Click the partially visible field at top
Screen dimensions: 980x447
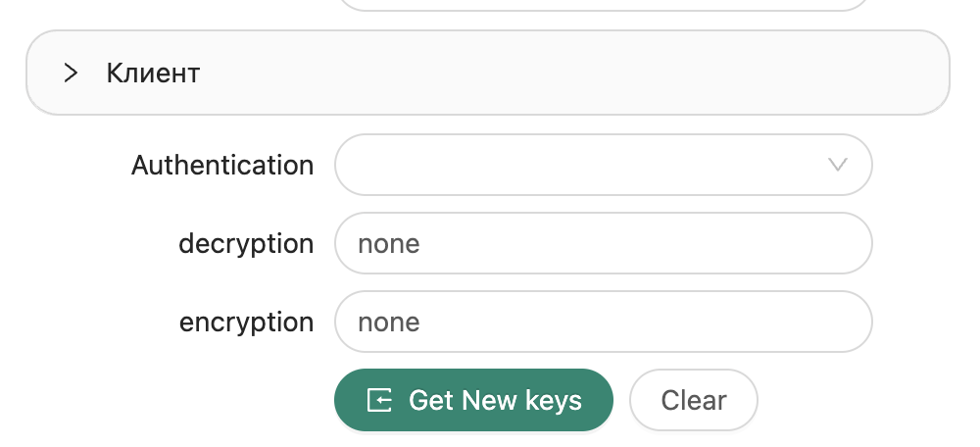click(x=603, y=4)
